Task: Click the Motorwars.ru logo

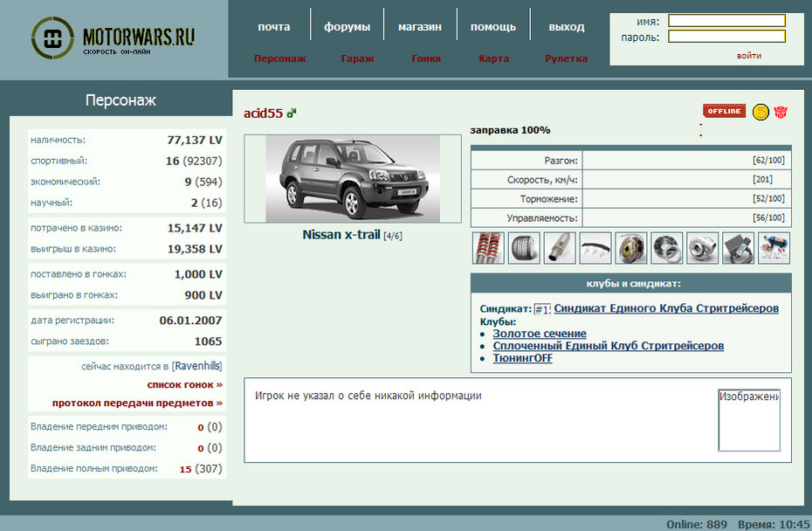Action: click(x=113, y=38)
